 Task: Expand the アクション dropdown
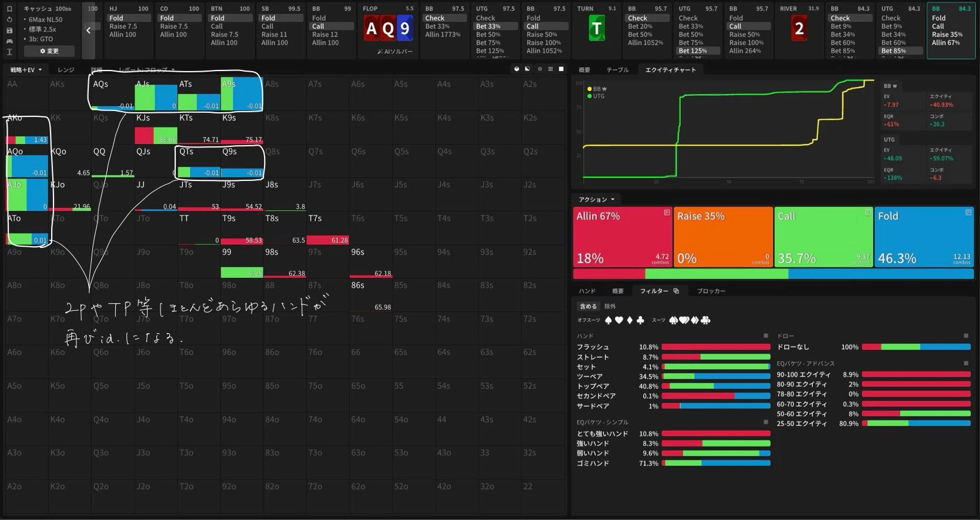pyautogui.click(x=596, y=200)
